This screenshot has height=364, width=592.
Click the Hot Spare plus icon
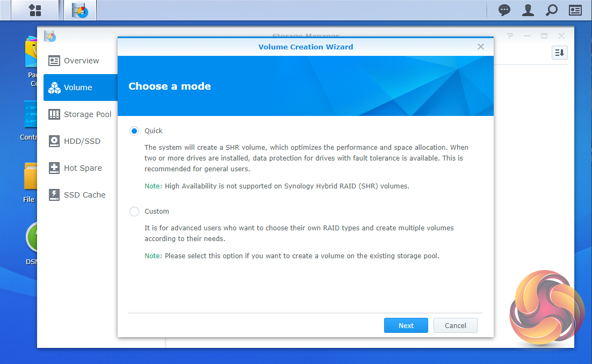[x=54, y=168]
